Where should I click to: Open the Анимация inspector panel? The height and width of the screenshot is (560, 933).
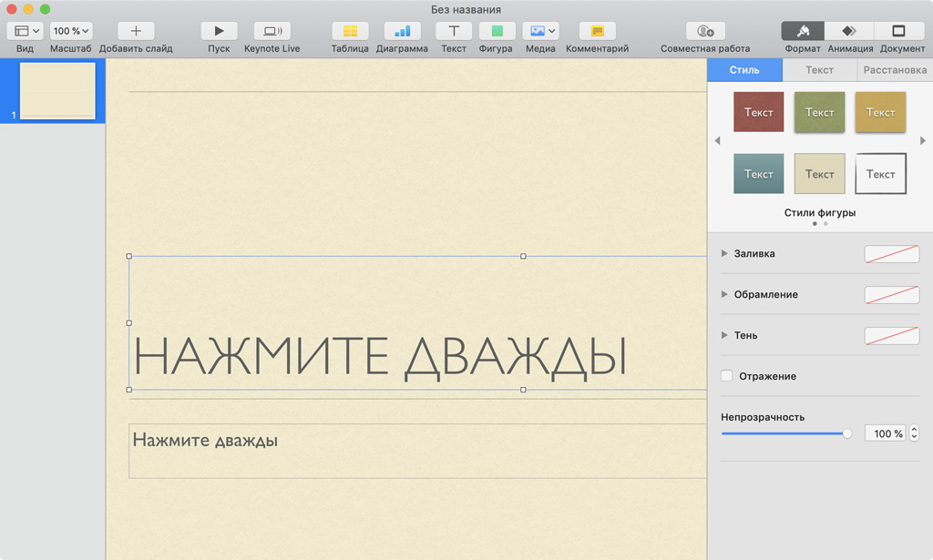click(850, 31)
